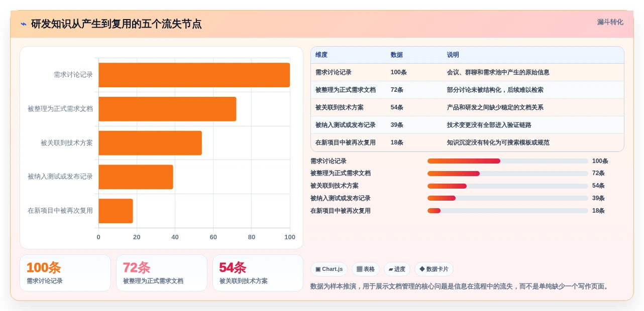Click description 技术变更没有全部进入验证链路
Image resolution: width=644 pixels, height=311 pixels.
coord(489,125)
